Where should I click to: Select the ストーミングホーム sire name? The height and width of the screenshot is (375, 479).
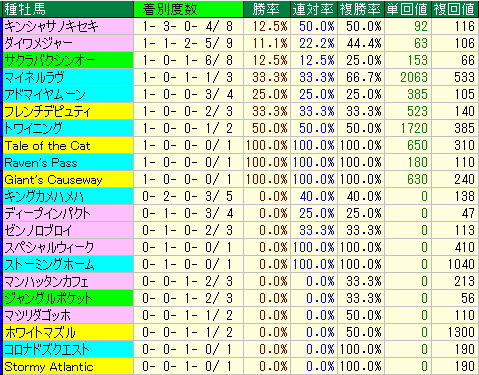pyautogui.click(x=49, y=264)
